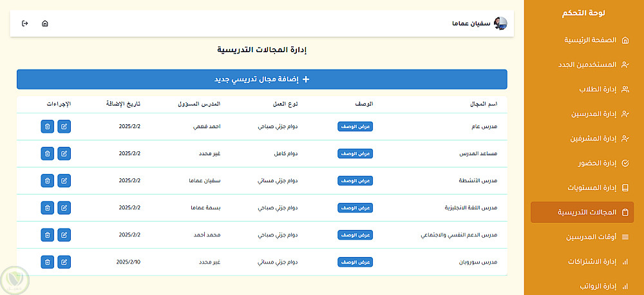
Task: Edit the مدرس عام row
Action: (64, 126)
